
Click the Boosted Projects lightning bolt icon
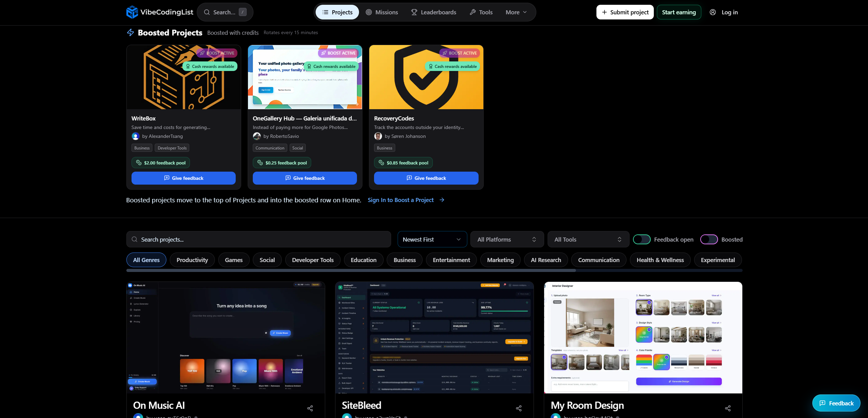[130, 32]
